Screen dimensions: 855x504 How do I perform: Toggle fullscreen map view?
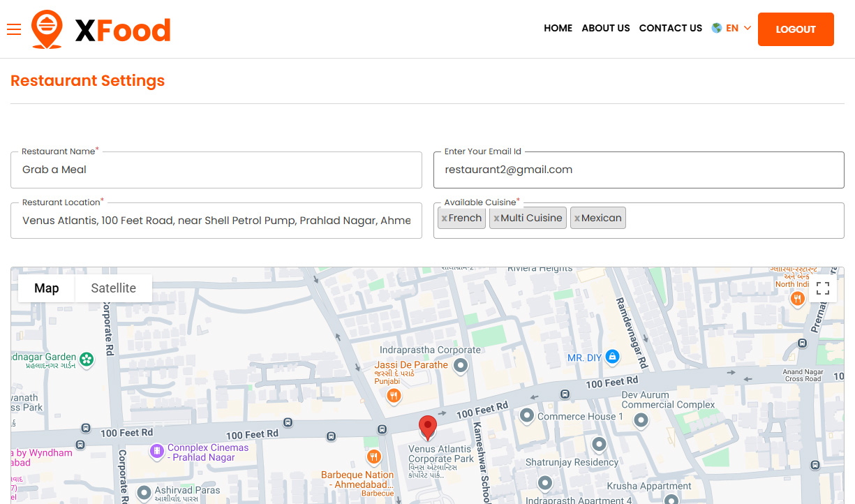(x=823, y=288)
